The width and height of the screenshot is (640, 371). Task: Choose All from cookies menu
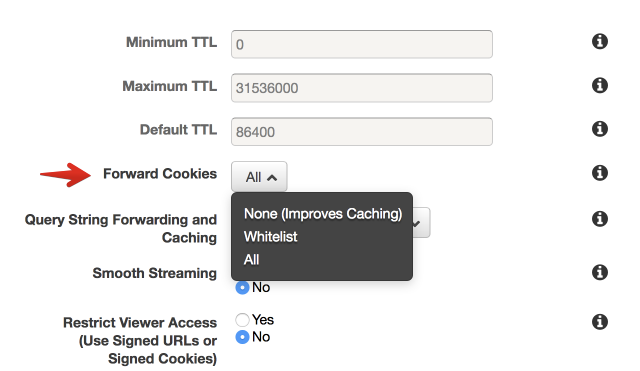tap(251, 260)
